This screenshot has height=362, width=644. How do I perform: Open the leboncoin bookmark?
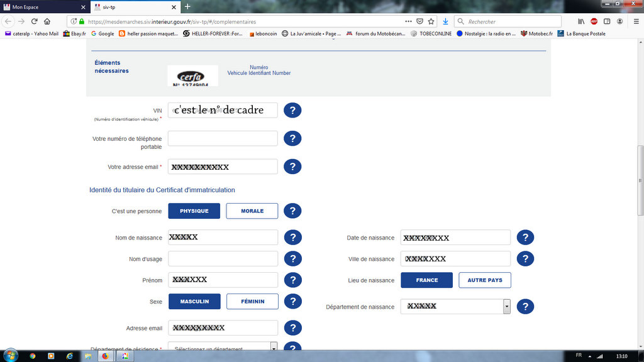(263, 34)
